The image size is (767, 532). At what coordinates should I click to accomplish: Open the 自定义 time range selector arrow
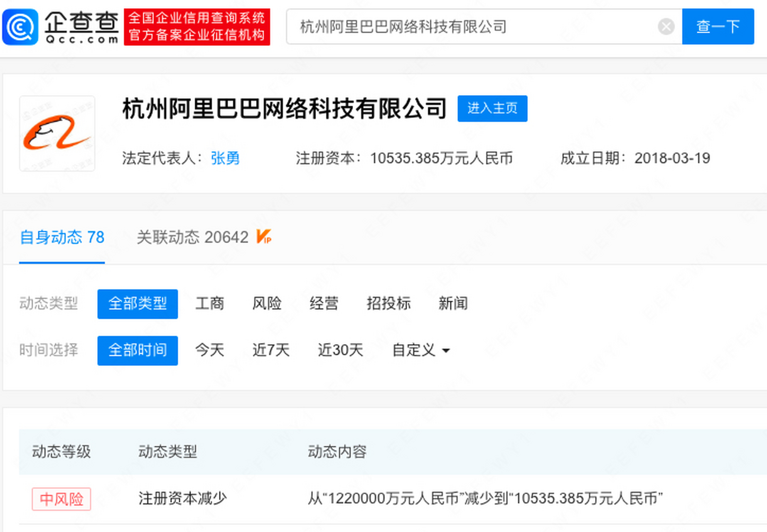[x=446, y=351]
